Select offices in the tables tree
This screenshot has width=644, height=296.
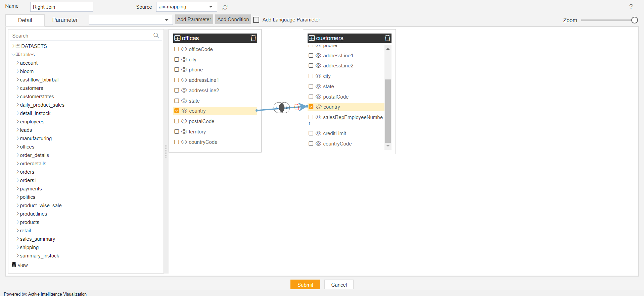pos(27,147)
